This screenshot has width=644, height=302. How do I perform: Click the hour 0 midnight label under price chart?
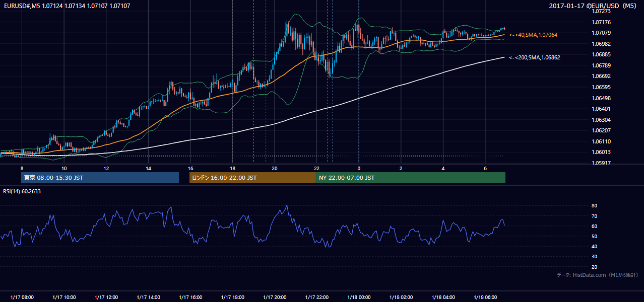pos(359,168)
